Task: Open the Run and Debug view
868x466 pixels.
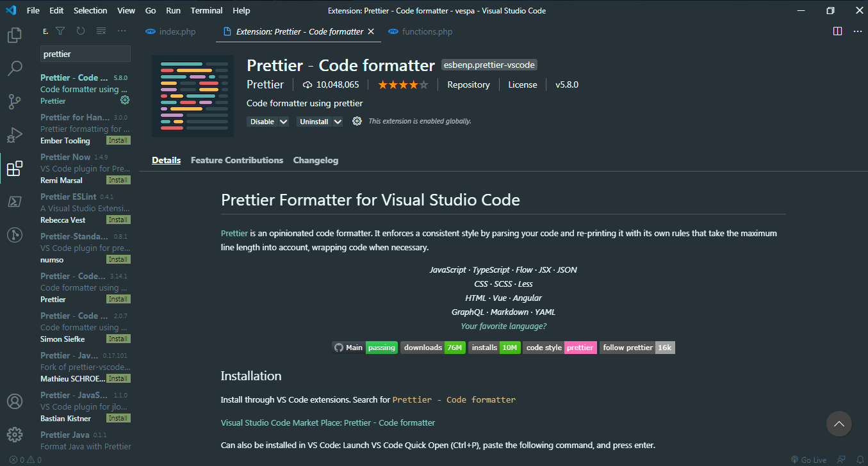Action: click(x=14, y=134)
